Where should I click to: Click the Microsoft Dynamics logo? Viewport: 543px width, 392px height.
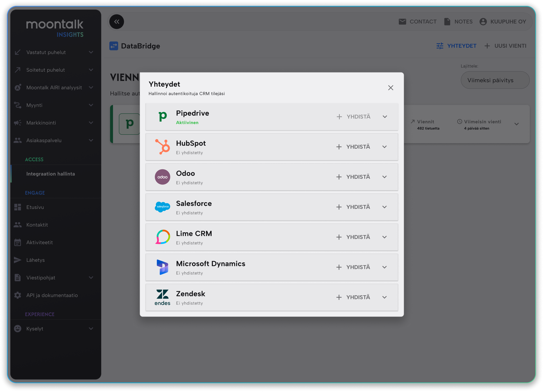click(x=163, y=267)
